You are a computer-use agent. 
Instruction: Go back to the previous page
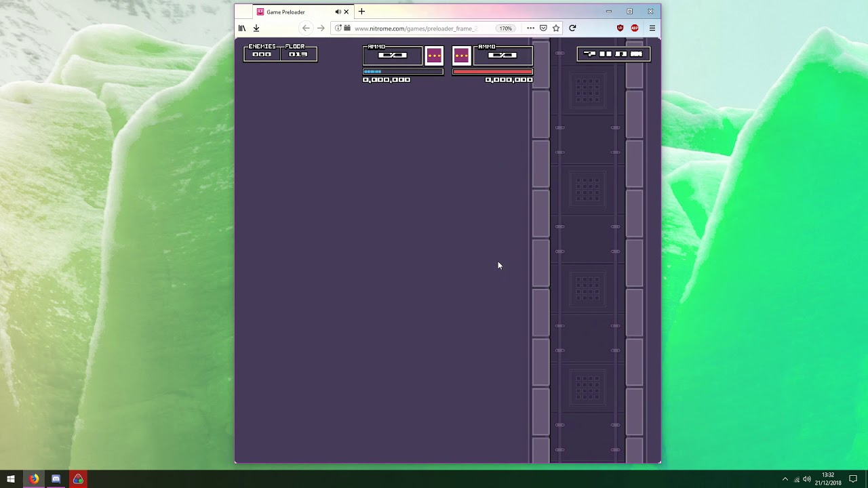pyautogui.click(x=306, y=28)
